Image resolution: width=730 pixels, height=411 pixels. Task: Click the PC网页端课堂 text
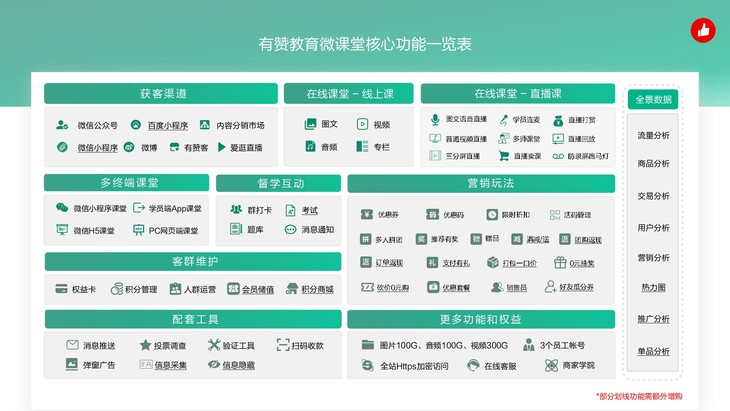(173, 230)
